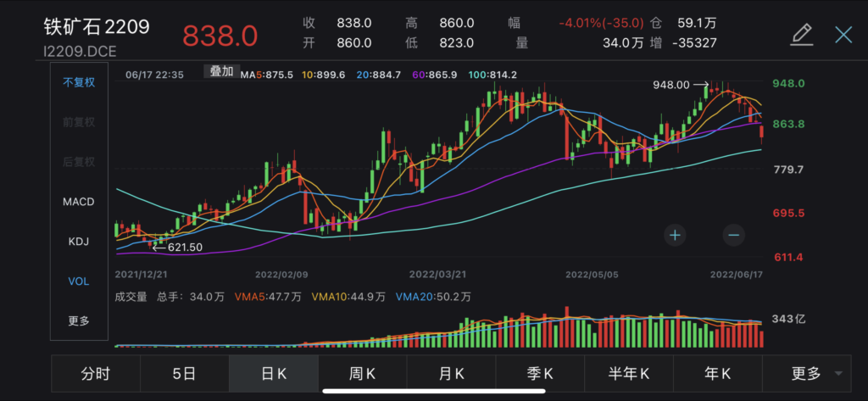Select the 半年K half-year tab
The width and height of the screenshot is (868, 401).
point(629,374)
